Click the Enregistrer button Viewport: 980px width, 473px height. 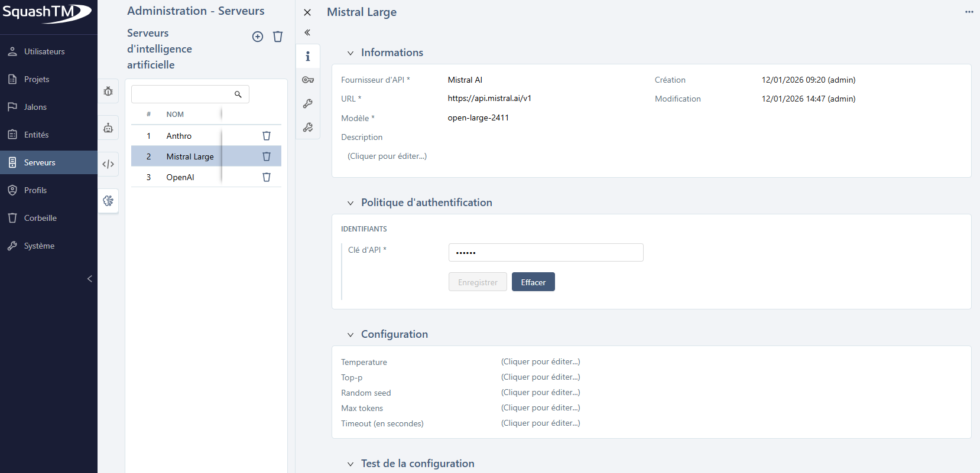(x=478, y=282)
